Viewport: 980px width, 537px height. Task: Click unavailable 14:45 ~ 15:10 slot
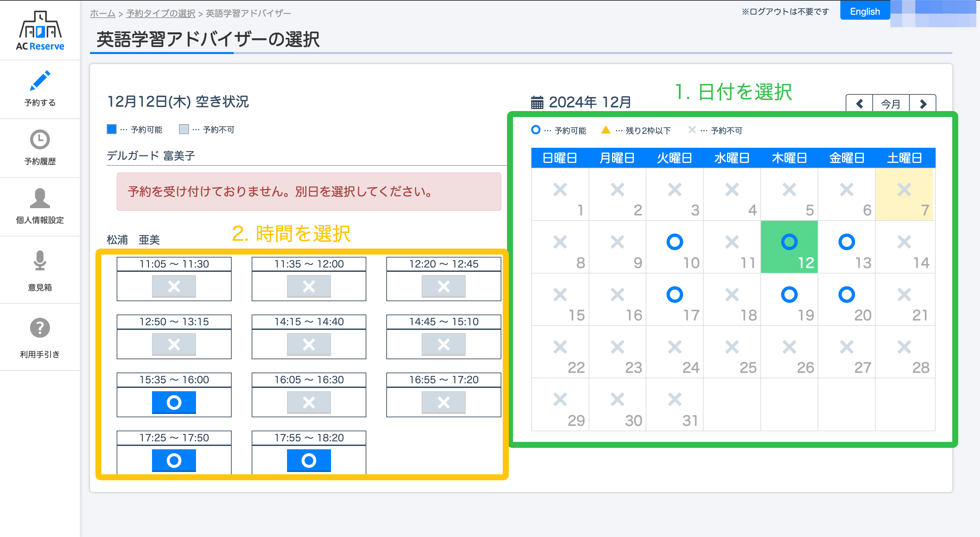pos(443,345)
